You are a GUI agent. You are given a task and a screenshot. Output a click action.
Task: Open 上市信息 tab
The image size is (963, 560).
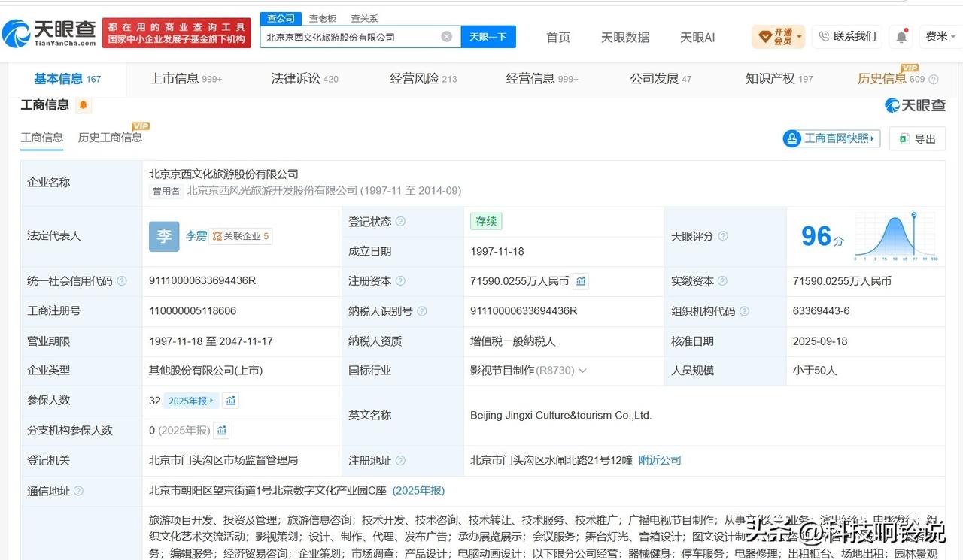[186, 79]
